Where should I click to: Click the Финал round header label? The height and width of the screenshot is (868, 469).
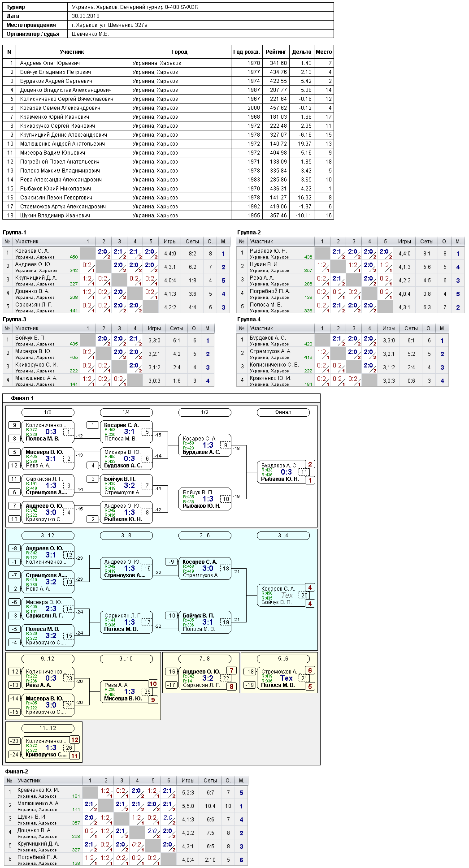click(x=283, y=412)
